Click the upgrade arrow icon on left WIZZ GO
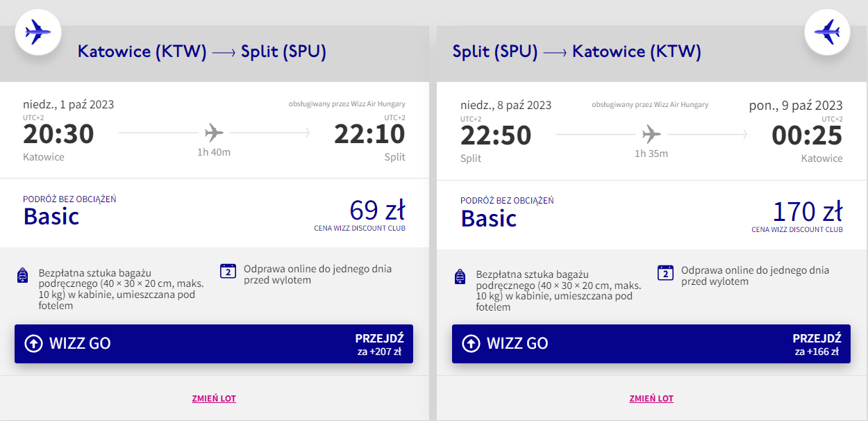Screen dimensions: 868x421 pyautogui.click(x=33, y=343)
